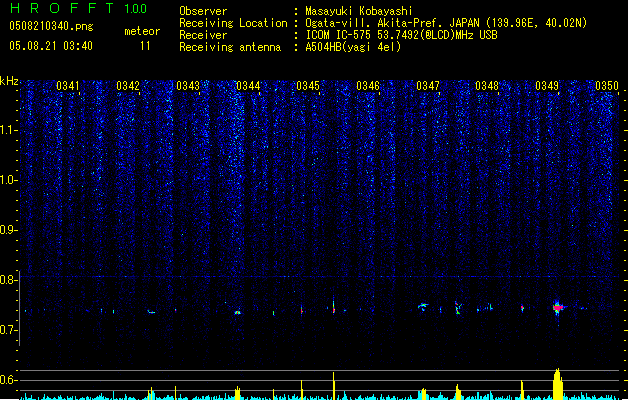Screen dimensions: 629x400
Task: Click the 0342 time marker
Action: coord(128,86)
